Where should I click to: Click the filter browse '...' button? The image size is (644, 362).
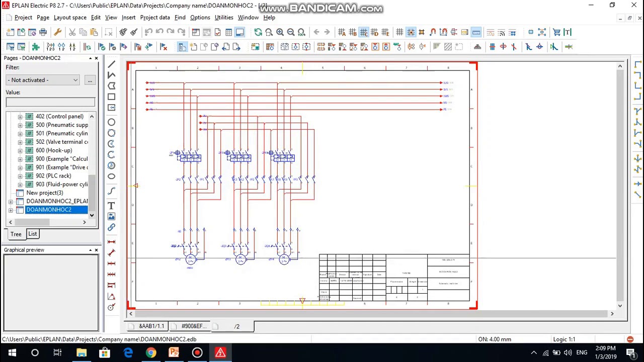pyautogui.click(x=90, y=80)
